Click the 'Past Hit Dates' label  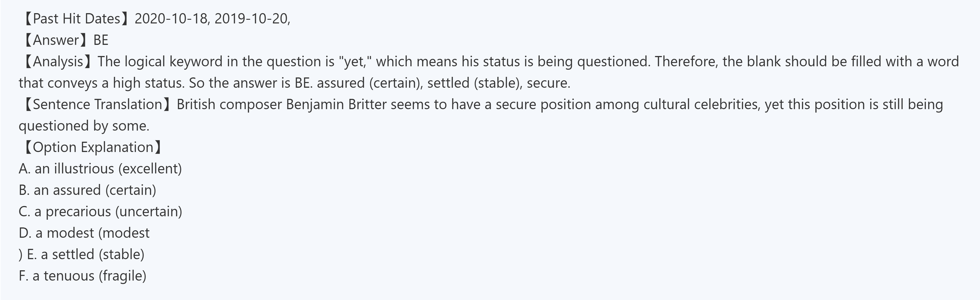point(77,19)
